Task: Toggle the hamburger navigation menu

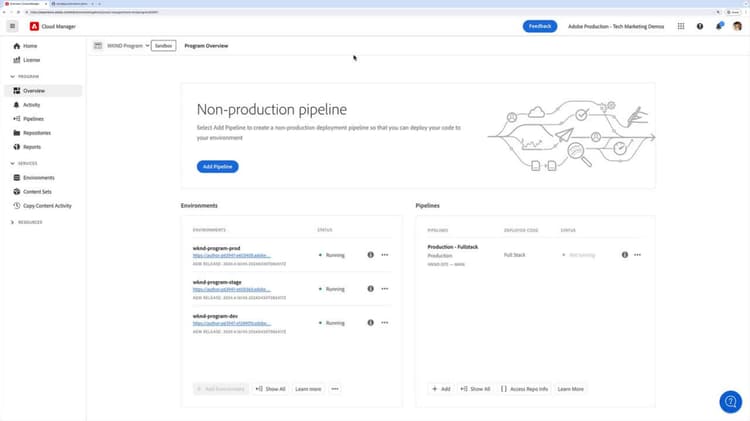Action: click(x=12, y=26)
